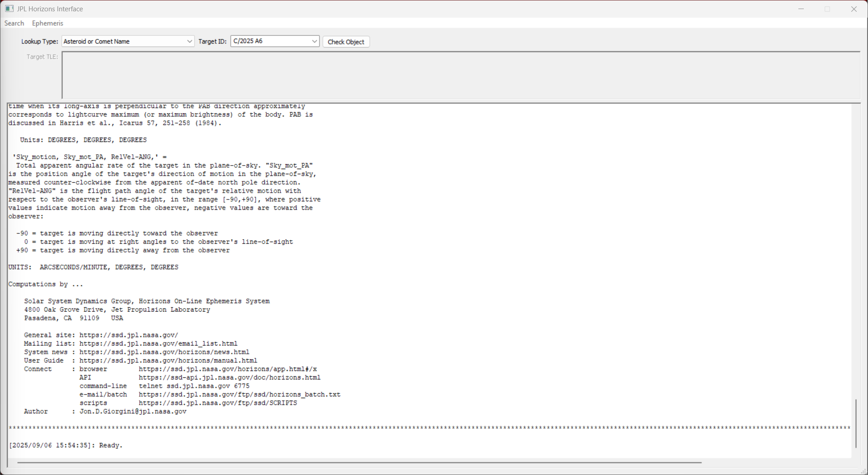Open the Search menu
Viewport: 868px width, 475px height.
click(14, 23)
